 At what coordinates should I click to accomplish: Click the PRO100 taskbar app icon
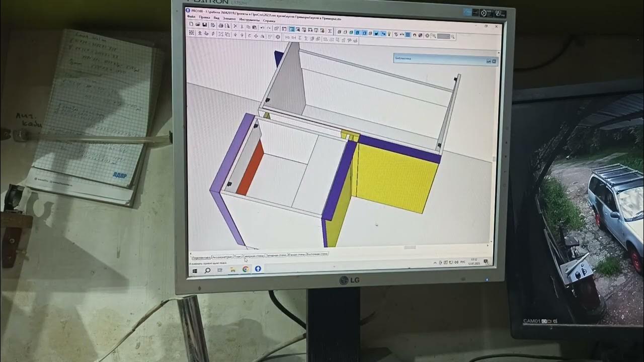(258, 268)
